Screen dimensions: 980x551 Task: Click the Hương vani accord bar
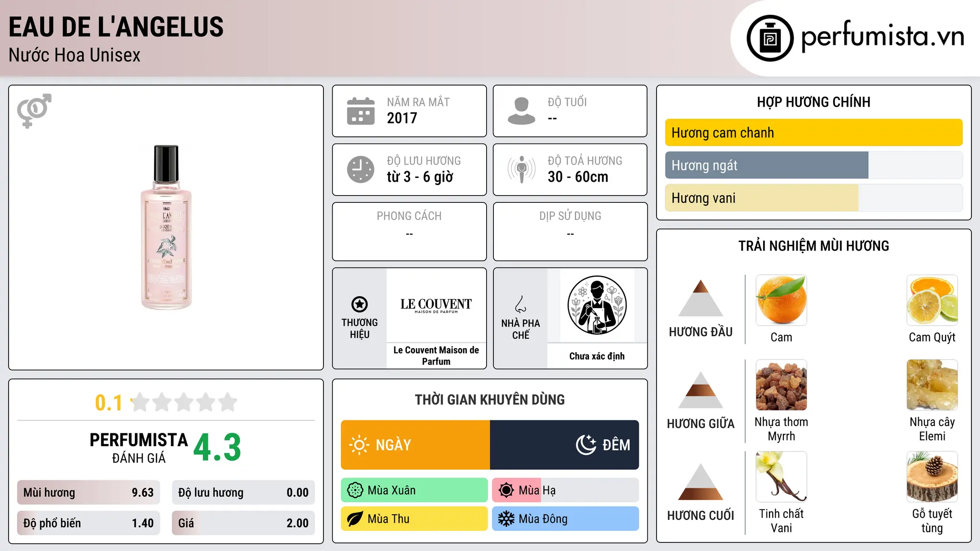point(814,198)
